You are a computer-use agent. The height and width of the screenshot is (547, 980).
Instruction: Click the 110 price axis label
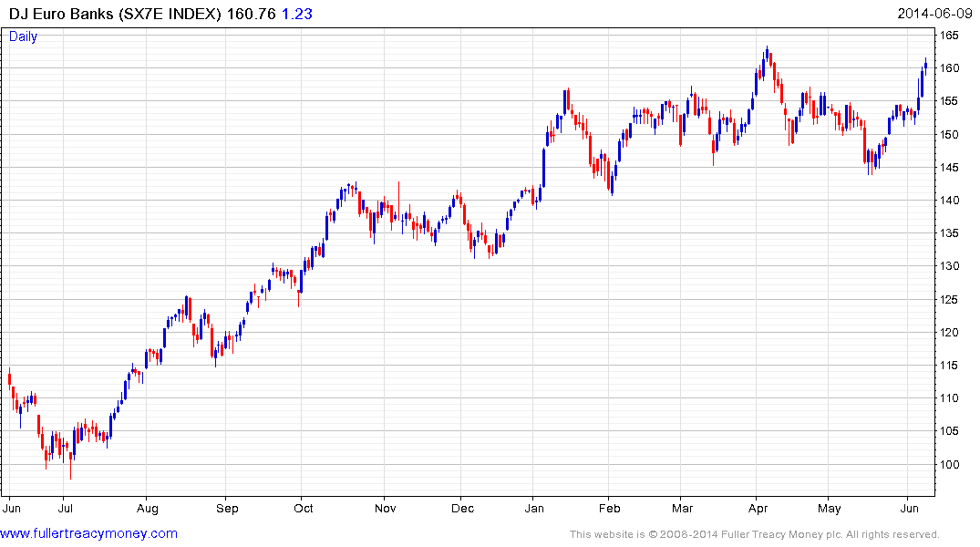(949, 398)
